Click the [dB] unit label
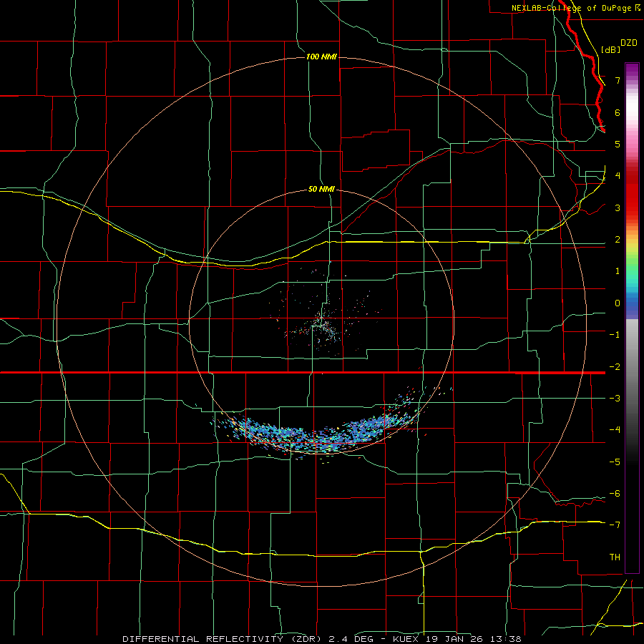 [x=611, y=49]
